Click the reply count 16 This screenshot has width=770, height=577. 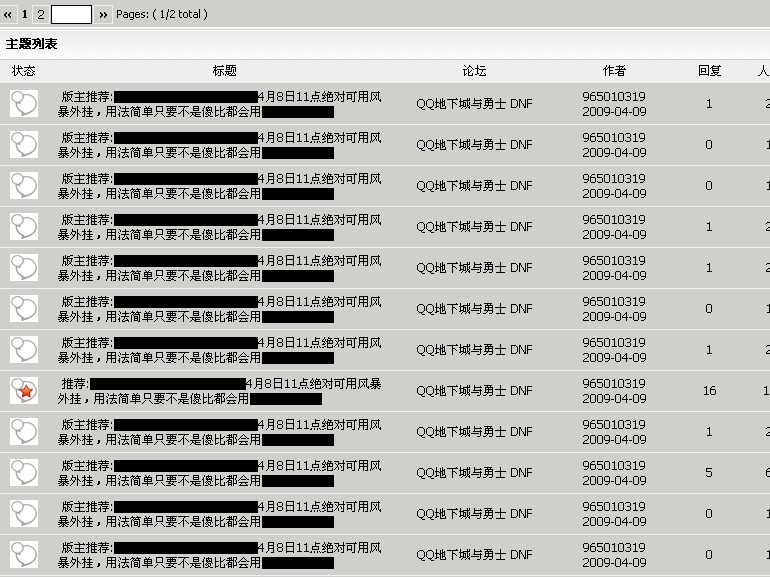(x=709, y=391)
